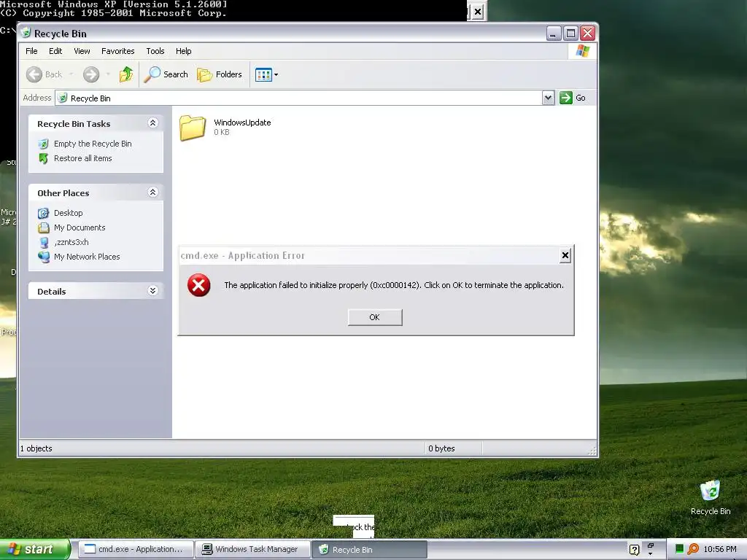Open the File menu
This screenshot has height=560, width=747.
[31, 51]
